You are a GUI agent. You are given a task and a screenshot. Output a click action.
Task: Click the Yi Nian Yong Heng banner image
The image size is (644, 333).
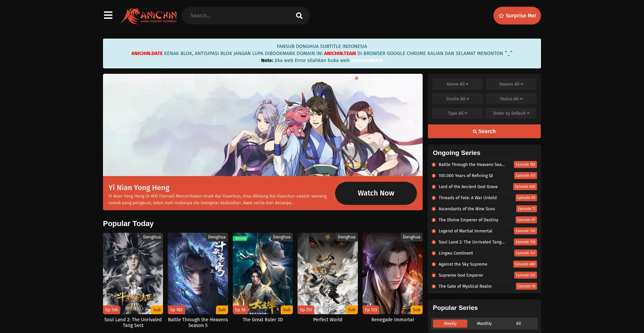point(263,125)
